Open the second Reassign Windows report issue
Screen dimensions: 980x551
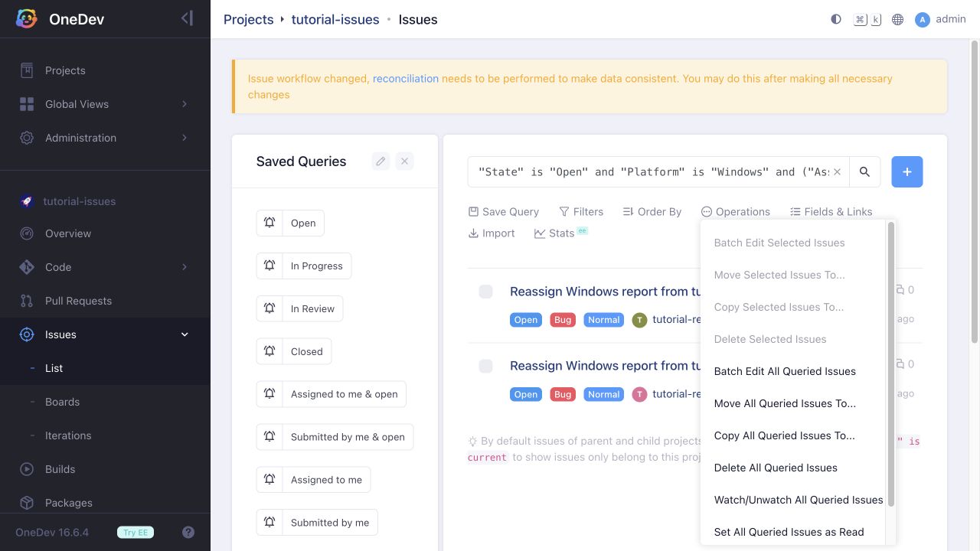pyautogui.click(x=605, y=366)
